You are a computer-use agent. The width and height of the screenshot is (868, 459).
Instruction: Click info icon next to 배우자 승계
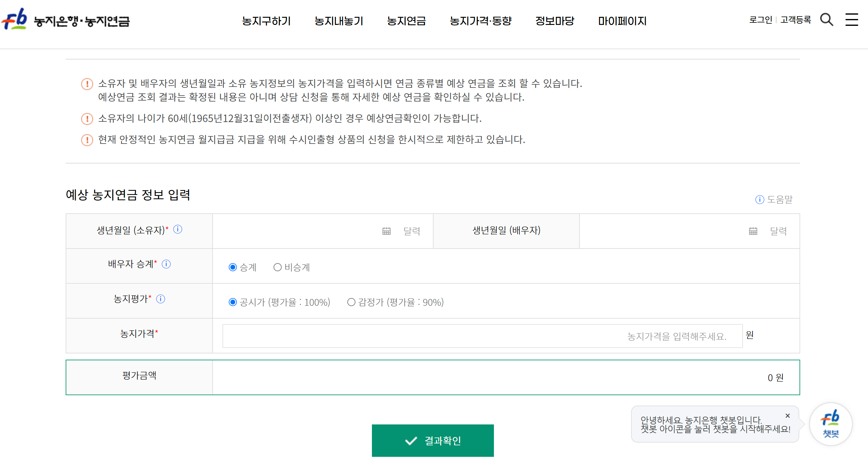[166, 264]
